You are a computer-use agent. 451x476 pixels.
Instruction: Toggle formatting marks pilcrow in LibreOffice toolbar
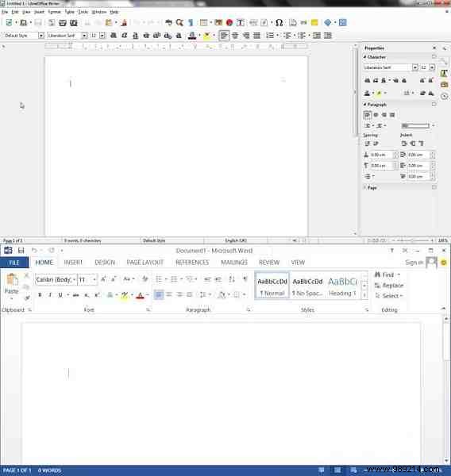(x=191, y=23)
